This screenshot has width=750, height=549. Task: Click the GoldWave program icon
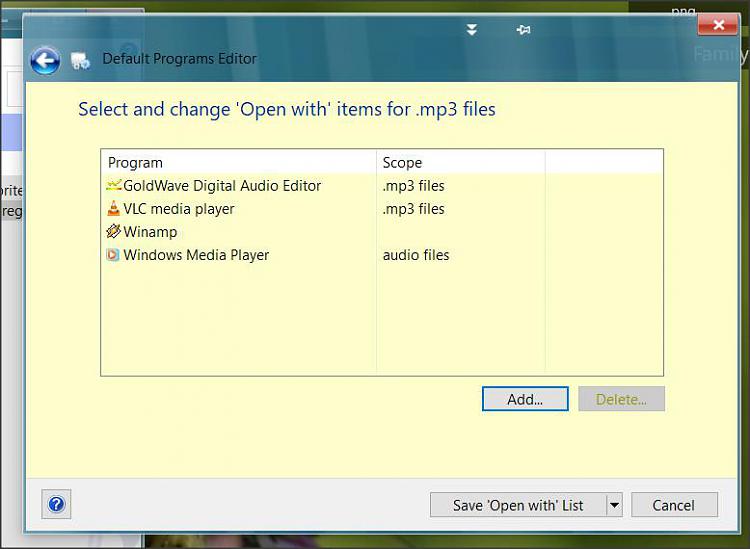[x=113, y=185]
